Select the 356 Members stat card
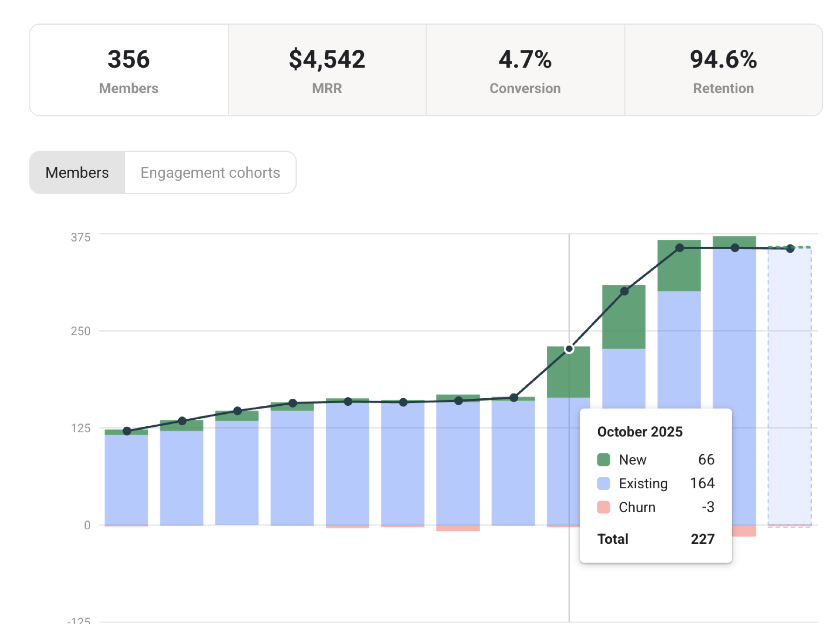This screenshot has width=840, height=624. 129,70
